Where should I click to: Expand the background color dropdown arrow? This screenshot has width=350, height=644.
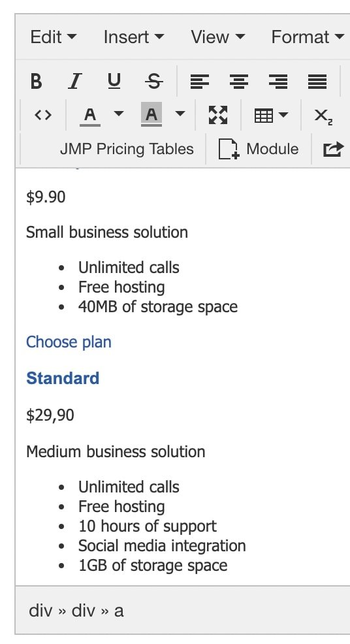[180, 114]
